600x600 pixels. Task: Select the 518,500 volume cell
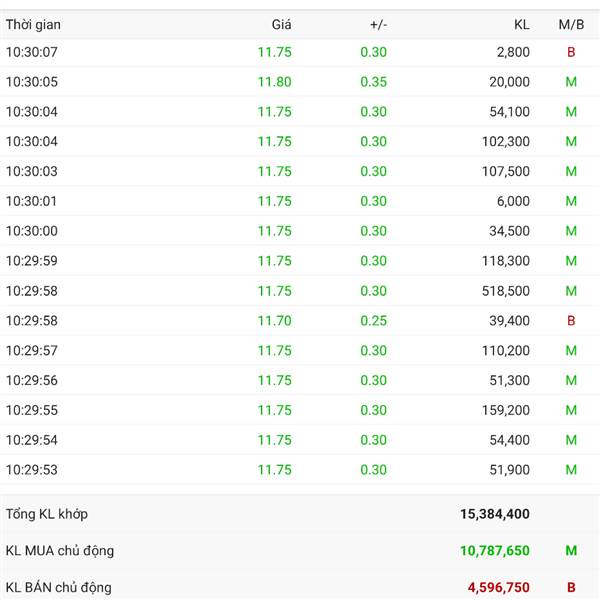505,291
